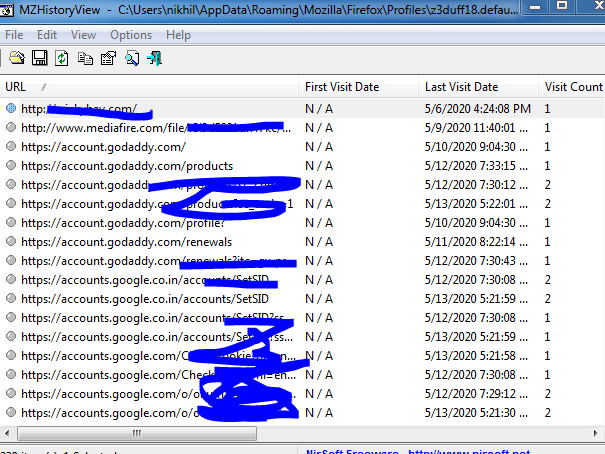Click last visit date 5/13/2020 5:22:01
The height and width of the screenshot is (454, 605).
476,204
